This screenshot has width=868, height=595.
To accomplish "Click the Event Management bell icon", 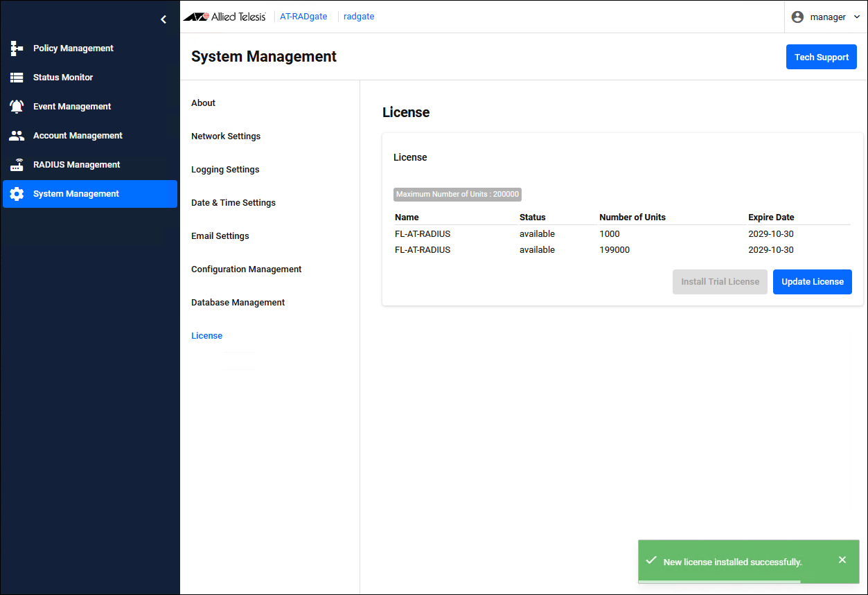I will click(x=17, y=107).
